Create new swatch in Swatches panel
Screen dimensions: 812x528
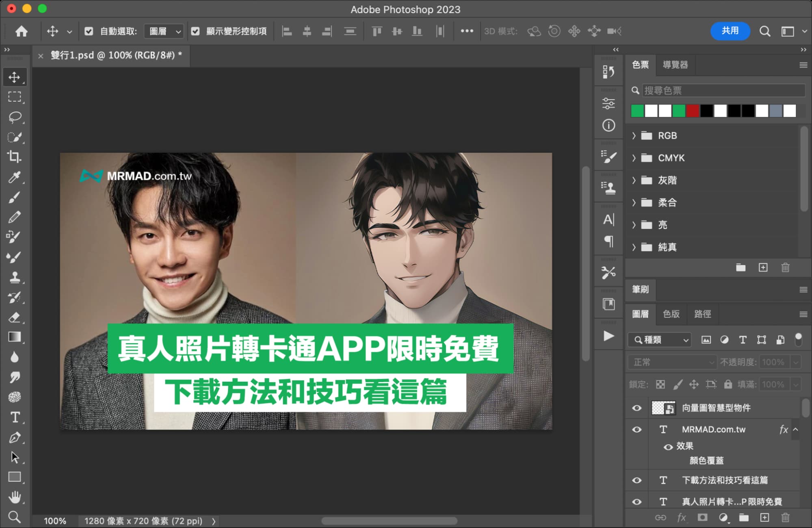point(763,267)
